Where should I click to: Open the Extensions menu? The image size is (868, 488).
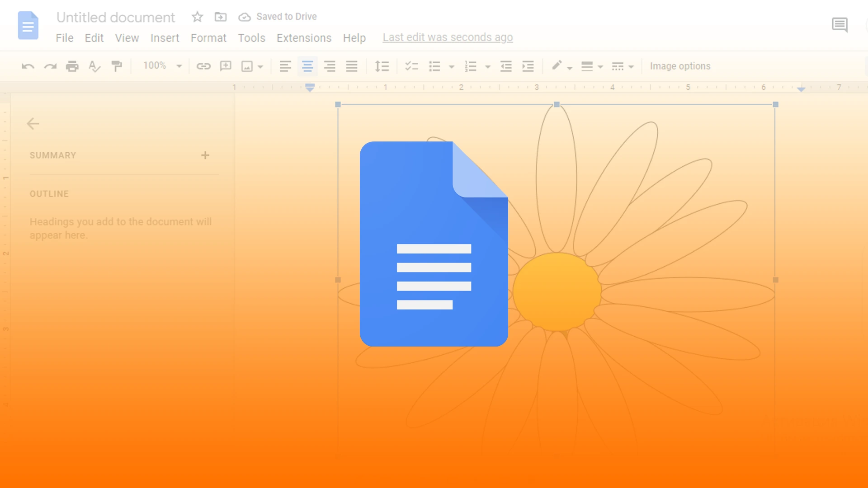point(304,38)
